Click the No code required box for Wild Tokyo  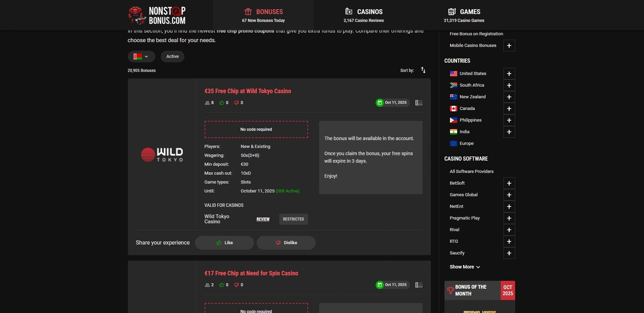(x=256, y=129)
